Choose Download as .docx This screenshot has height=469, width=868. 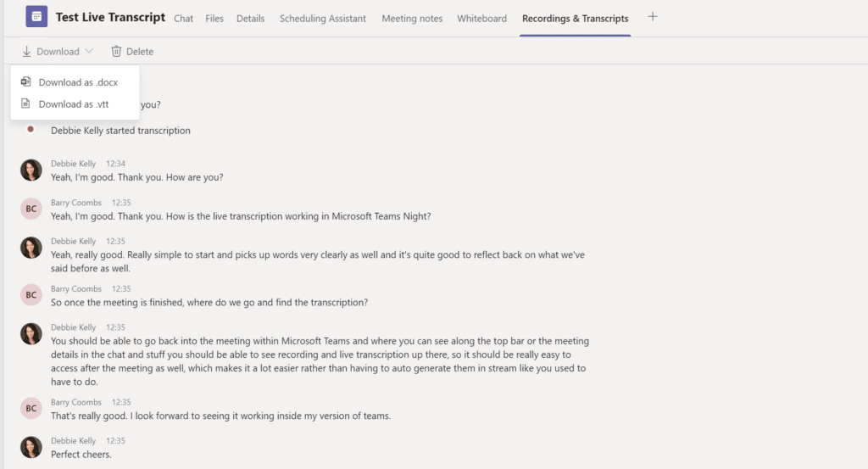(78, 82)
